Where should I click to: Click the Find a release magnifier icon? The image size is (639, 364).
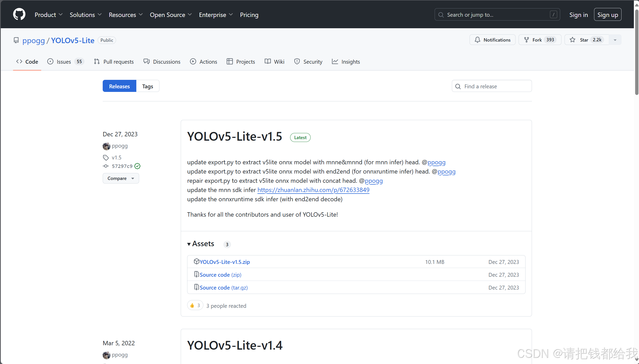[458, 86]
